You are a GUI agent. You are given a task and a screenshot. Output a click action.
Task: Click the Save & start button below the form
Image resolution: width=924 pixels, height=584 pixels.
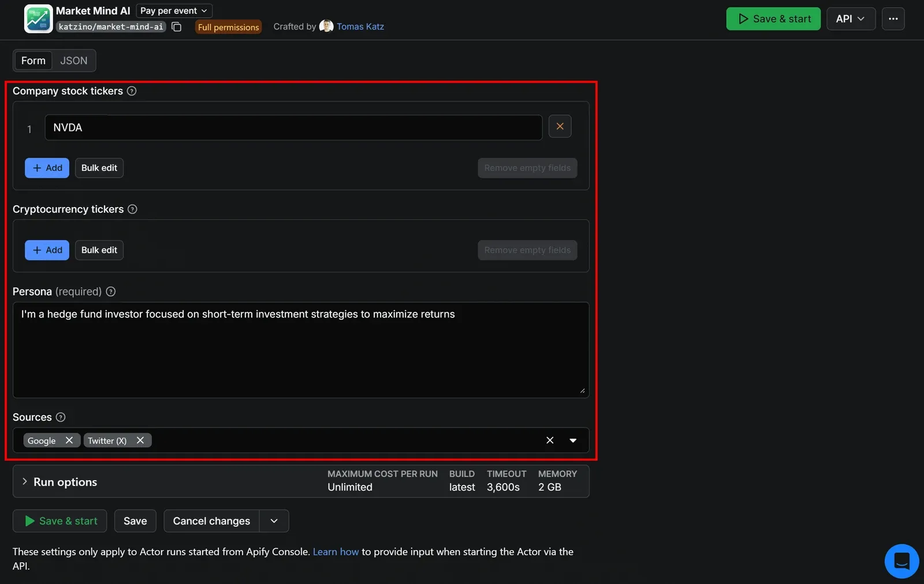pos(60,521)
